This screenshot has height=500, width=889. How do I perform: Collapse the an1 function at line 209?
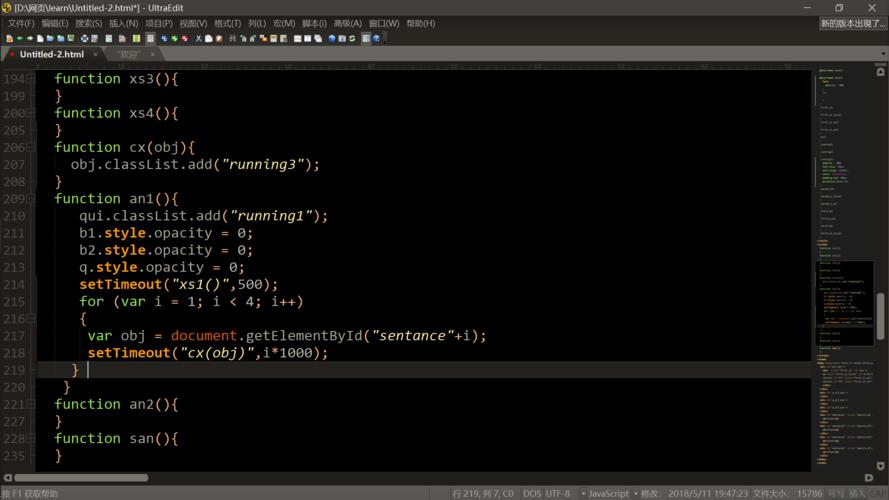pos(31,199)
